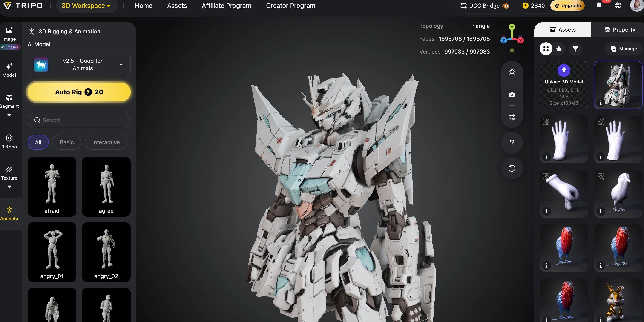Click the Manage assets button
The height and width of the screenshot is (322, 644).
tap(624, 49)
